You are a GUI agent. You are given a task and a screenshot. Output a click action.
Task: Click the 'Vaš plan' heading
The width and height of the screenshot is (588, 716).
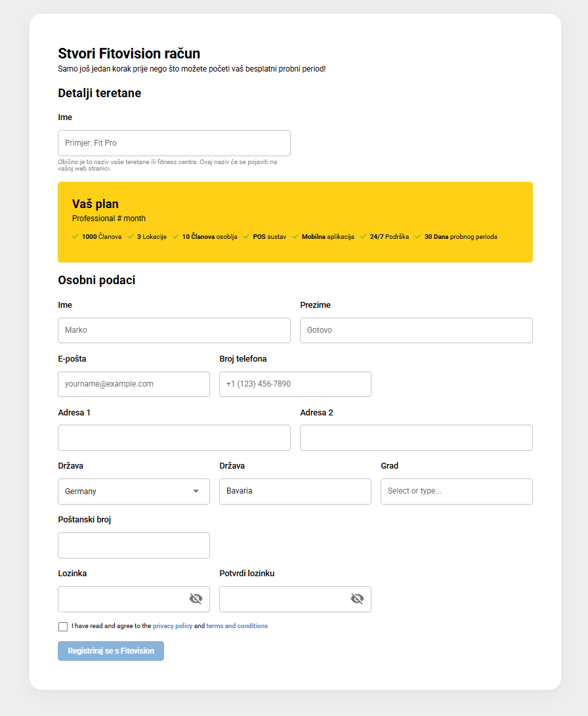pyautogui.click(x=95, y=203)
